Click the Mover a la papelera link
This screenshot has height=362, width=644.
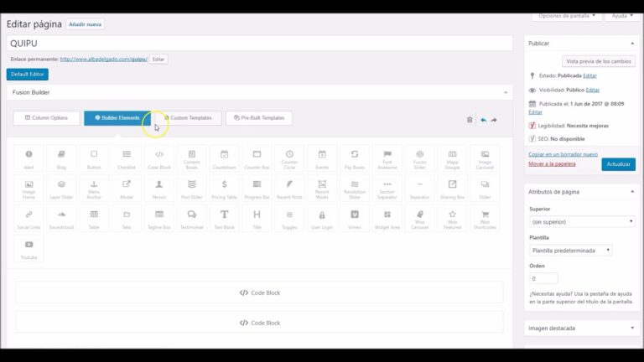[552, 163]
